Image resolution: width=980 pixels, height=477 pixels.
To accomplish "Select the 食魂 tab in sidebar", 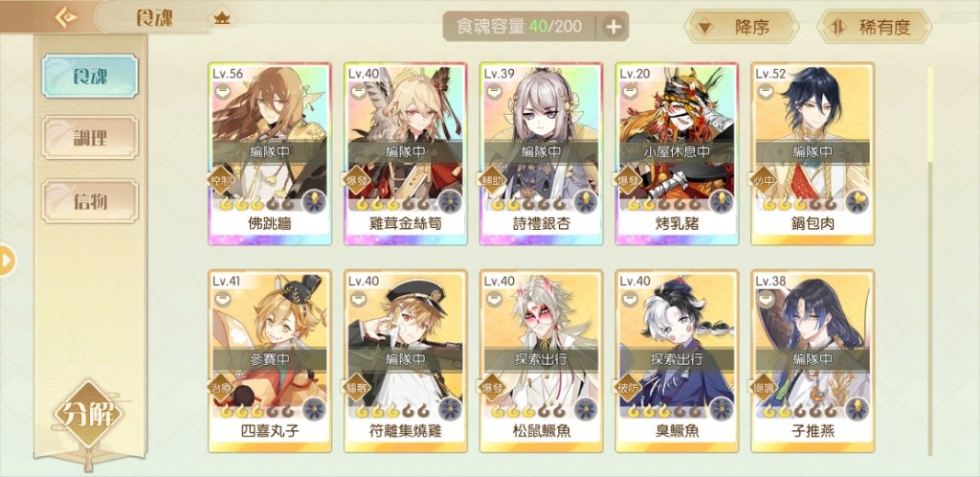I will pos(90,76).
